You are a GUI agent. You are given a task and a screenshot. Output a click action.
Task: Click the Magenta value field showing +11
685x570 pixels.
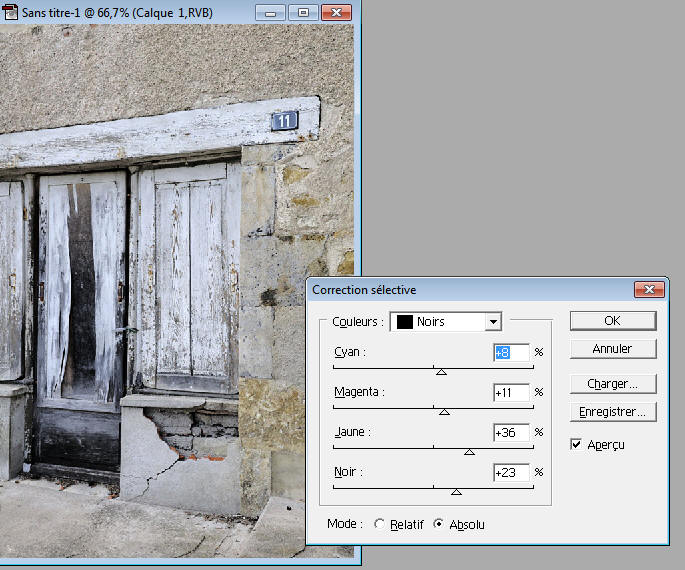point(512,392)
